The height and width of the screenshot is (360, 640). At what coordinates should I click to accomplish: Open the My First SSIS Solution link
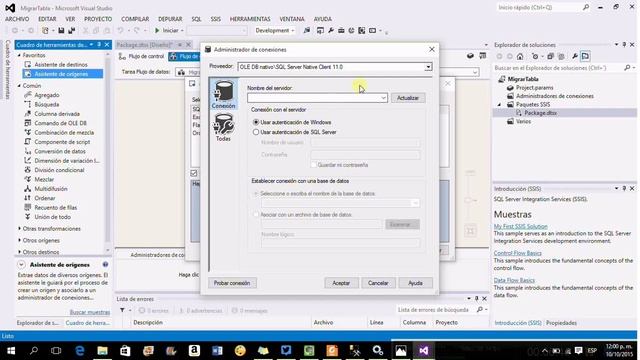point(520,226)
